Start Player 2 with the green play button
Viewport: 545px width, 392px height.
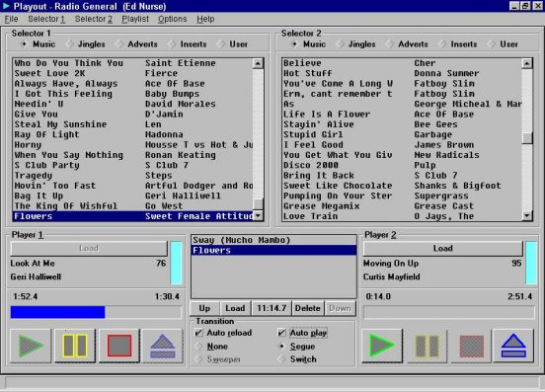point(382,346)
